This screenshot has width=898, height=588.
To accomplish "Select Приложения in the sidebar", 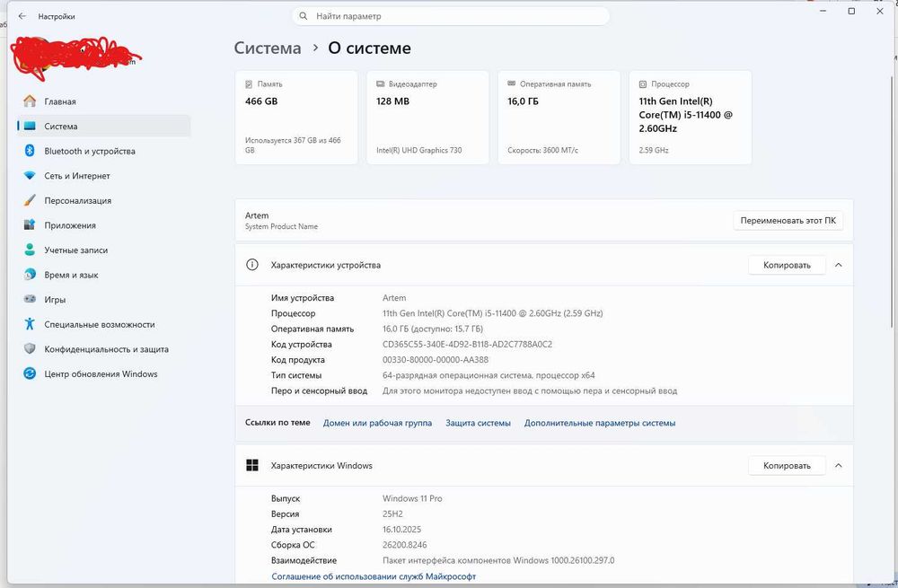I will (103, 225).
